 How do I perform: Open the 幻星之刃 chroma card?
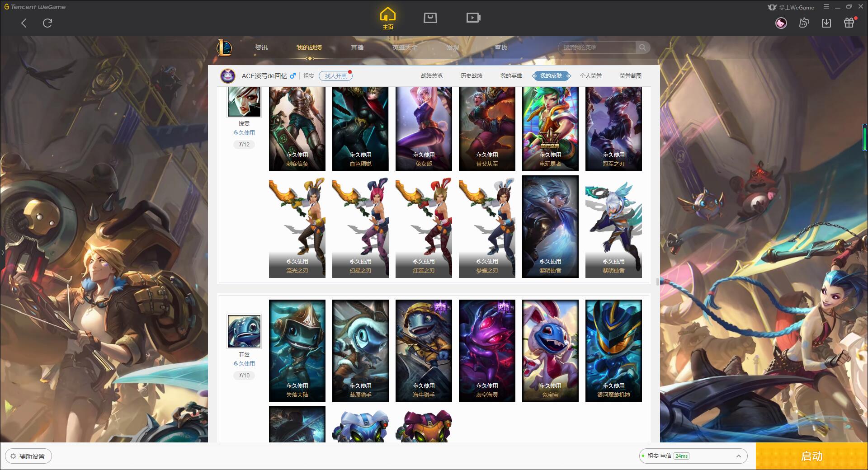point(360,227)
